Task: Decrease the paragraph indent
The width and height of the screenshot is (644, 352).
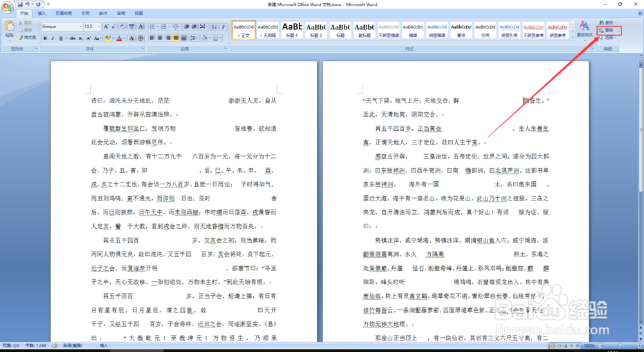Action: point(187,26)
